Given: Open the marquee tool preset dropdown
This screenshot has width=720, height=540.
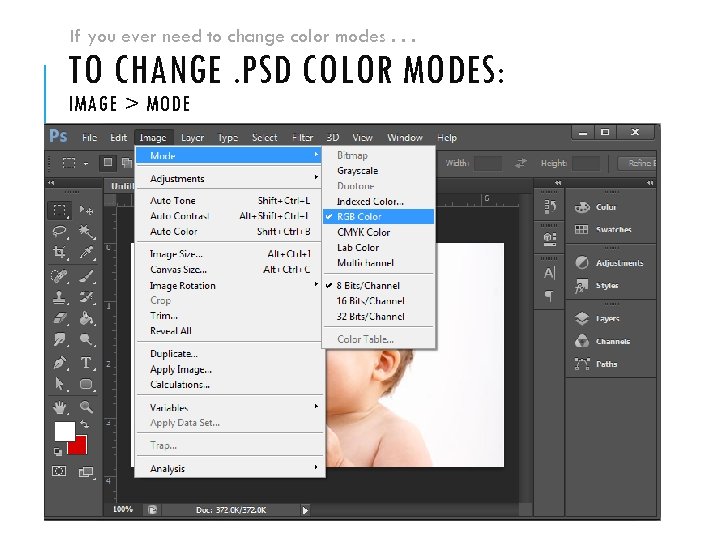Looking at the screenshot, I should click(x=86, y=163).
